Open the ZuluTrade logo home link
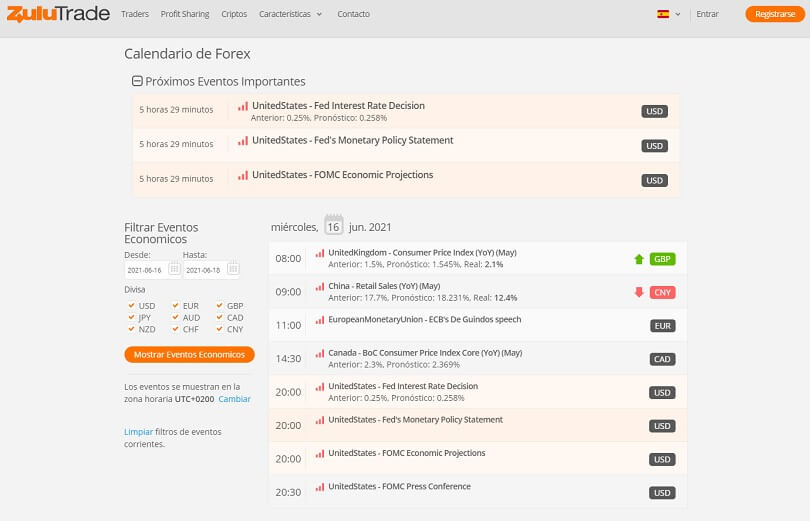Viewport: 810px width, 521px height. tap(58, 14)
